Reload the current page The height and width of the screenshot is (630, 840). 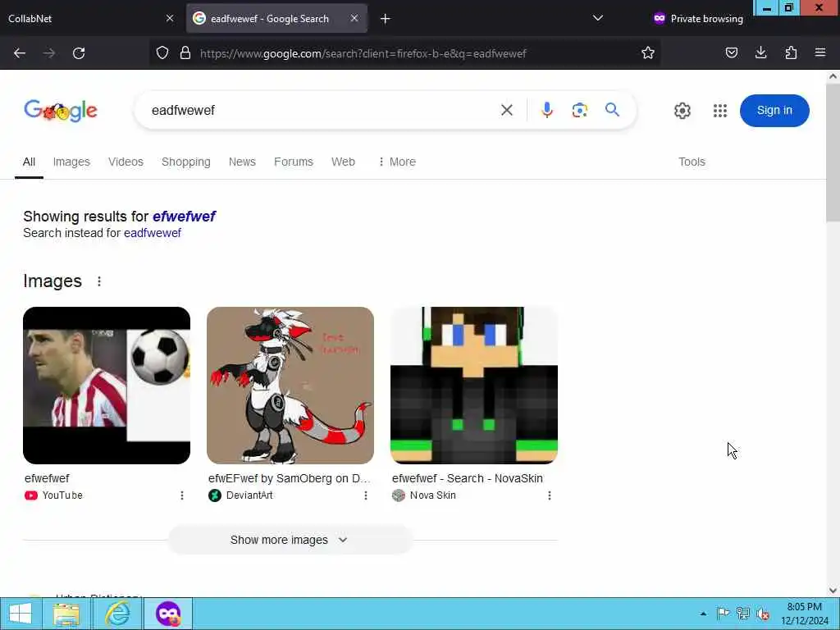pyautogui.click(x=79, y=53)
